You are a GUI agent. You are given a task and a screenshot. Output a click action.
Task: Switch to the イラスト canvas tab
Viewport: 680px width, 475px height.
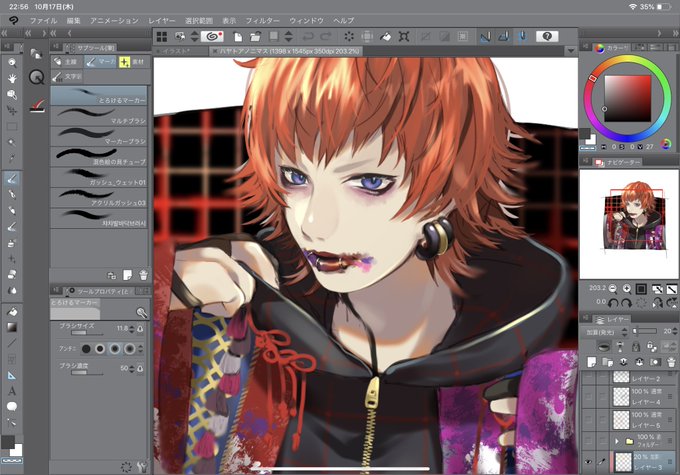click(x=178, y=51)
